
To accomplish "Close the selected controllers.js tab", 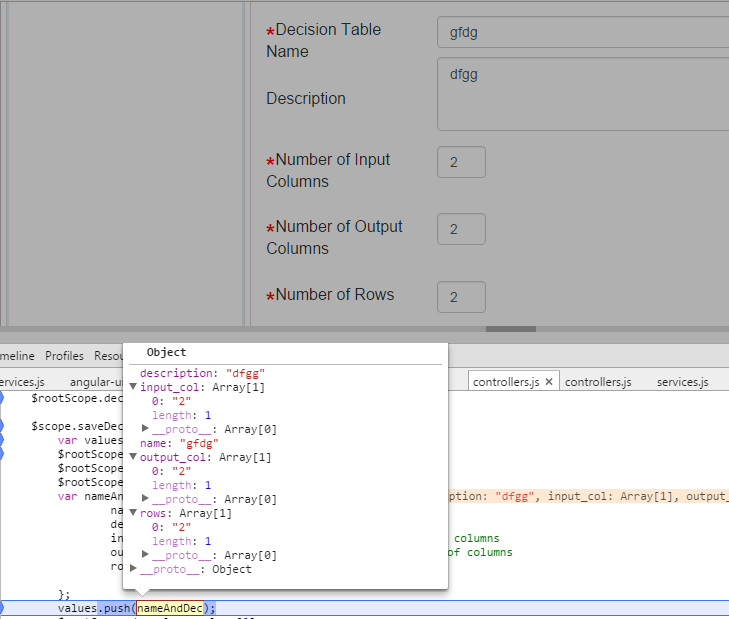I will tap(549, 381).
